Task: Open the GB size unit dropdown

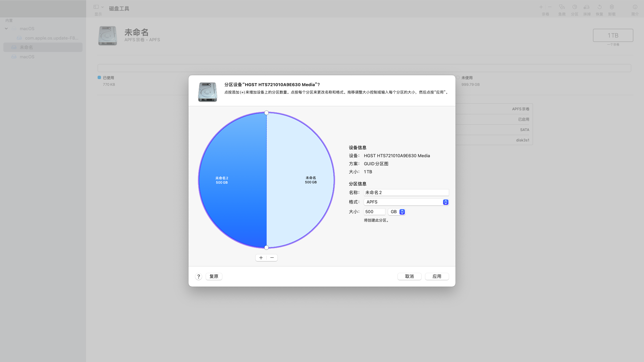Action: pos(397,212)
